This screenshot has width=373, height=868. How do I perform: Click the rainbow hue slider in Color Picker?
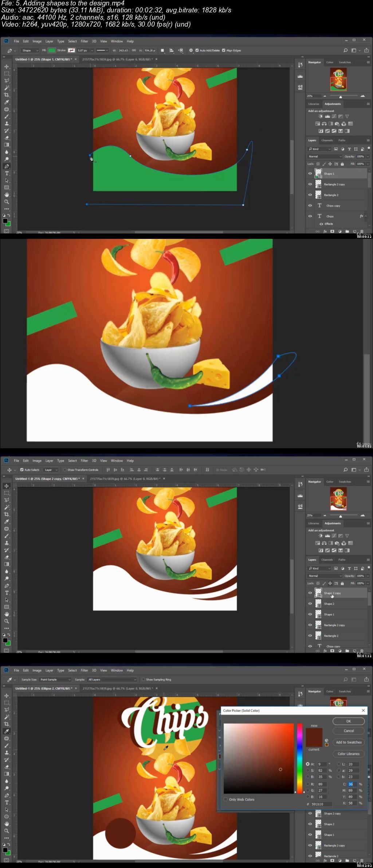[300, 759]
